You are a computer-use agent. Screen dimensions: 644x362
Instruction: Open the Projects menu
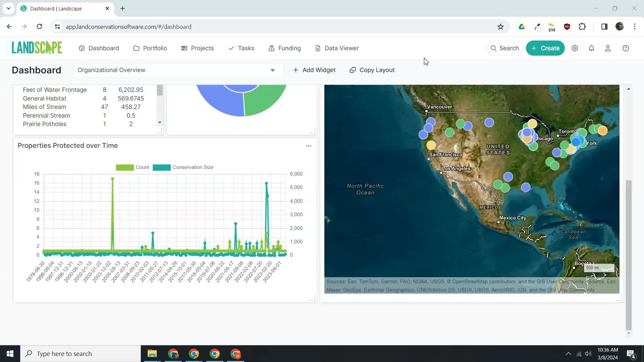tap(198, 48)
